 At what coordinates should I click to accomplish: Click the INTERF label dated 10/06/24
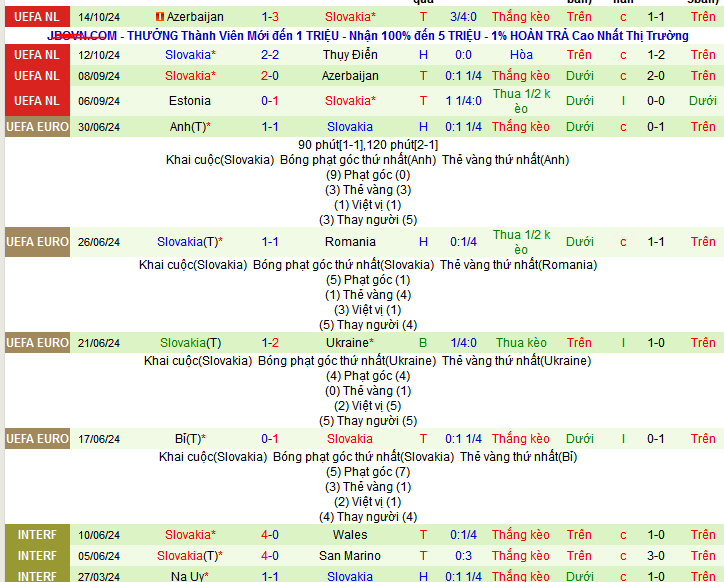point(37,535)
